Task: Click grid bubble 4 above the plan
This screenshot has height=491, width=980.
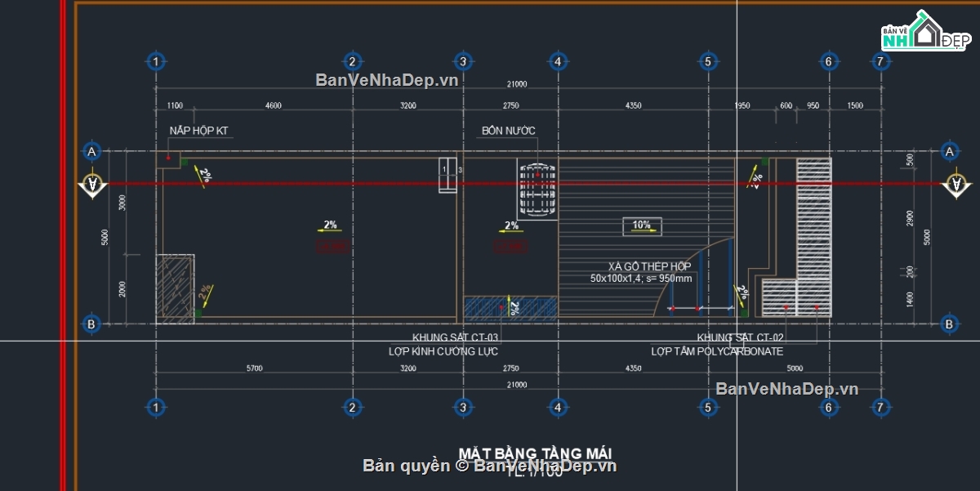Action: [557, 61]
